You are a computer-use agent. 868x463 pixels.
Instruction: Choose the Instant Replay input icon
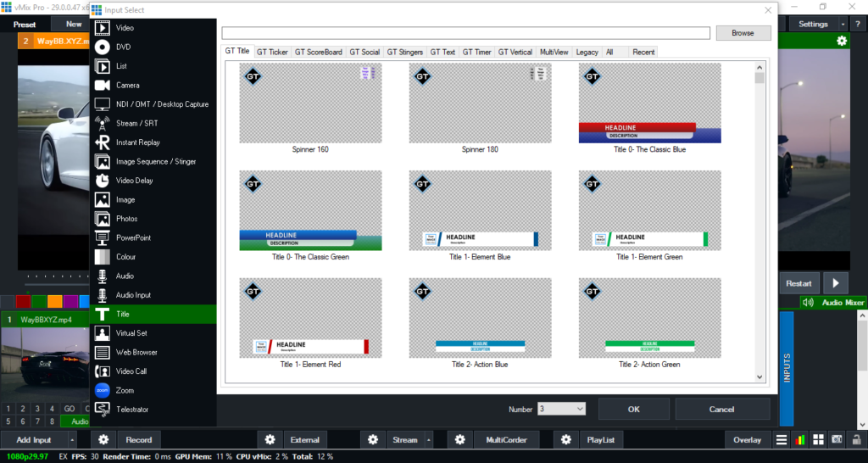pos(102,142)
